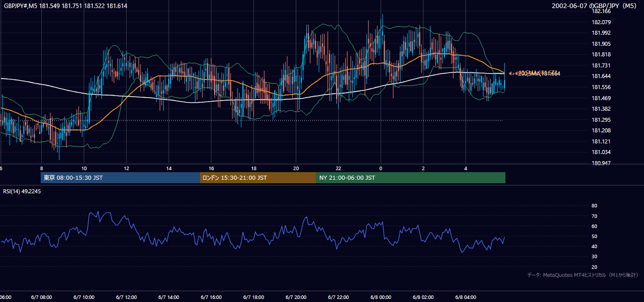Click the price axis label 181.644
The width and height of the screenshot is (644, 302).
[x=601, y=76]
